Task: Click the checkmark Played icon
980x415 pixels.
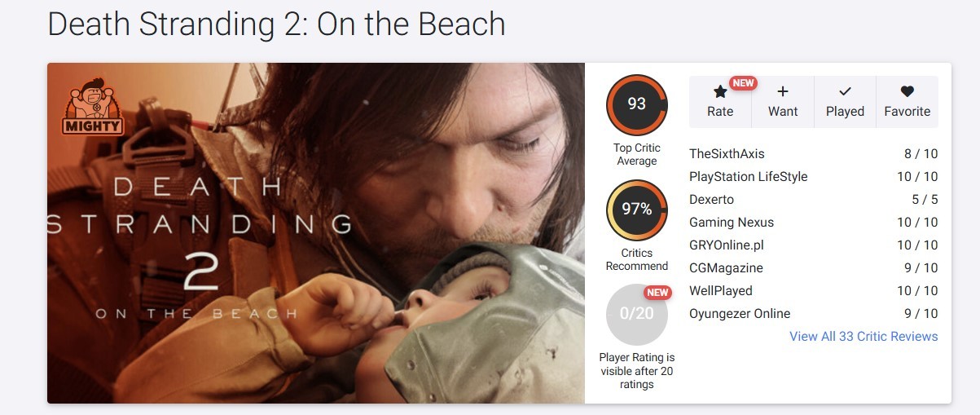Action: (845, 92)
